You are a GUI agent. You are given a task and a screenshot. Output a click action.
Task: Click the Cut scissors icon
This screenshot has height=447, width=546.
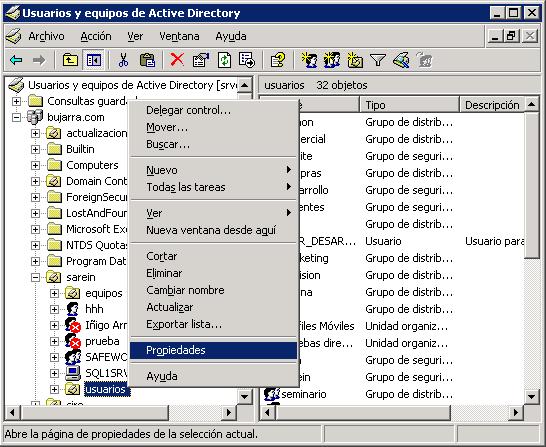tap(123, 61)
